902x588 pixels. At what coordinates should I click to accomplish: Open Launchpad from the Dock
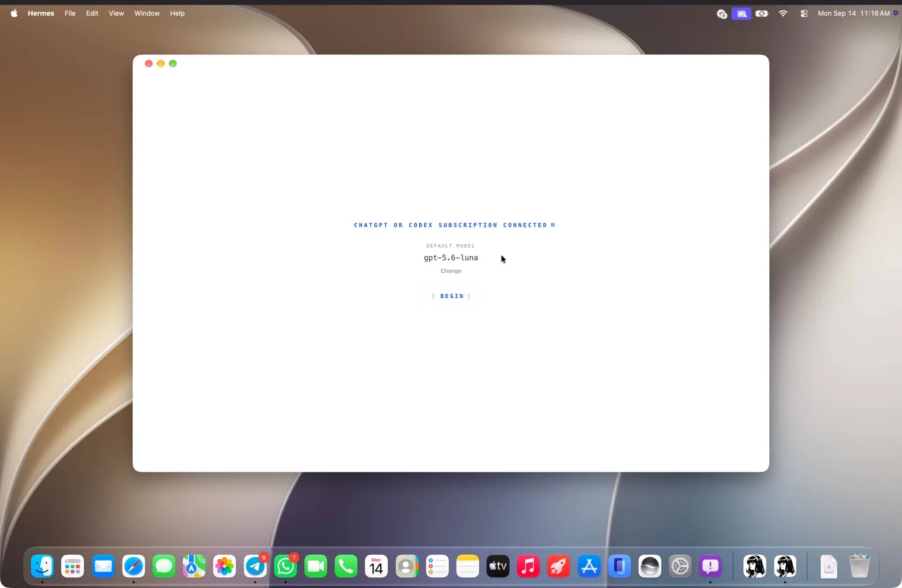tap(72, 566)
